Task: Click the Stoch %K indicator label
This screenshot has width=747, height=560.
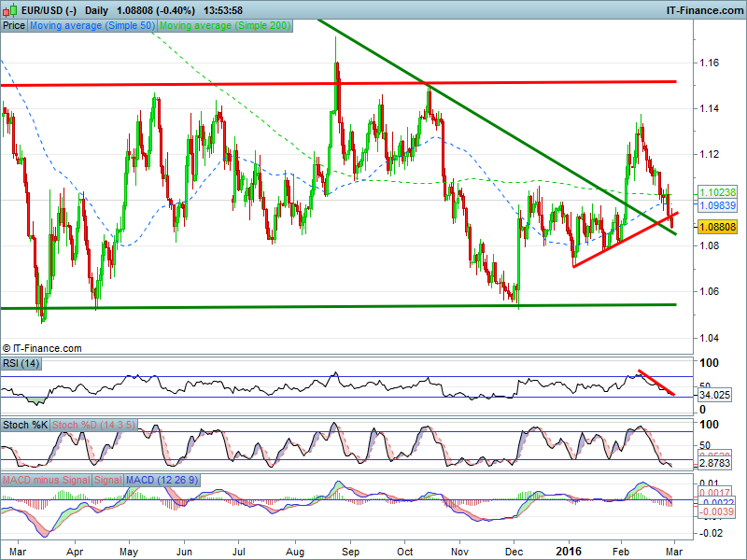Action: click(x=24, y=424)
